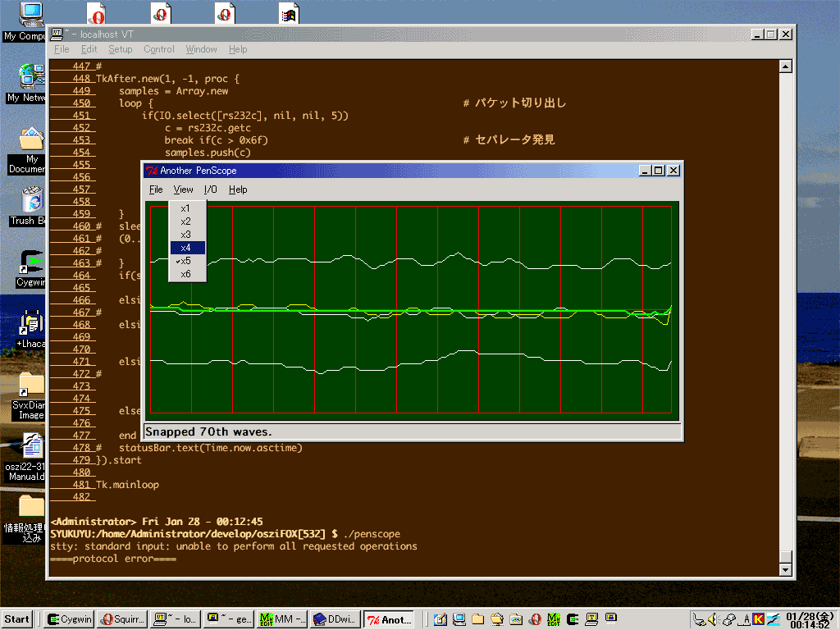840x630 pixels.
Task: Open the My Network desktop icon
Action: click(31, 77)
